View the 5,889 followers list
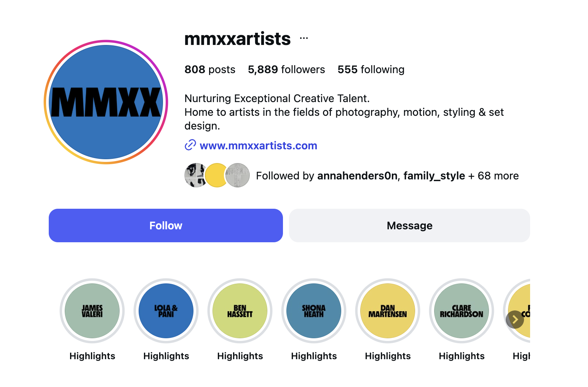 click(286, 69)
